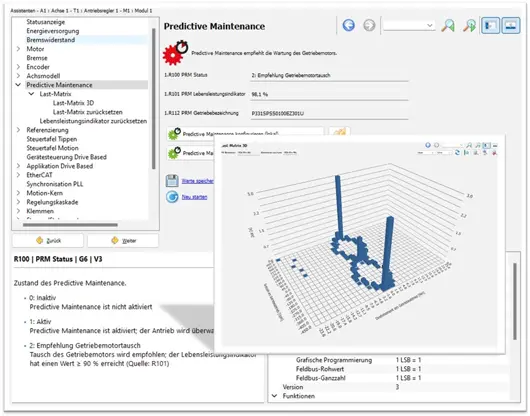Click the tree panel vertical scrollbar
530x416 pixels.
pos(154,99)
